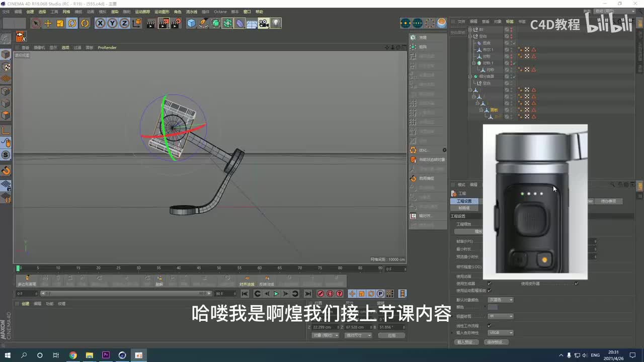This screenshot has width=644, height=362.
Task: Click frame 45 on the timeline ruler
Action: point(199,268)
